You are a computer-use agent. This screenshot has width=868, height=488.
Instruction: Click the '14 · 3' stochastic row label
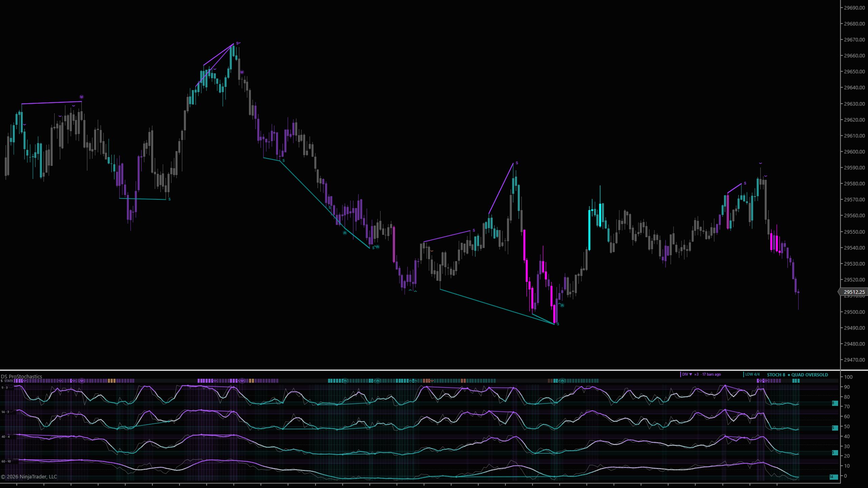[5, 412]
